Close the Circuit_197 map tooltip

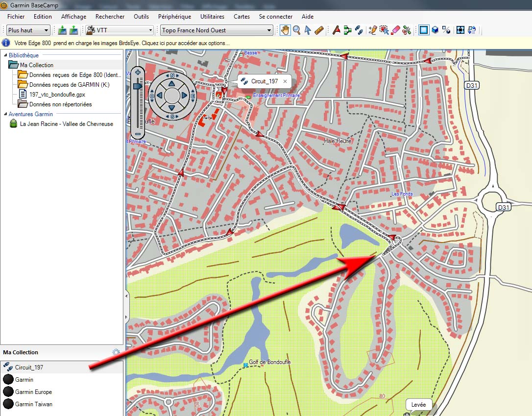285,81
